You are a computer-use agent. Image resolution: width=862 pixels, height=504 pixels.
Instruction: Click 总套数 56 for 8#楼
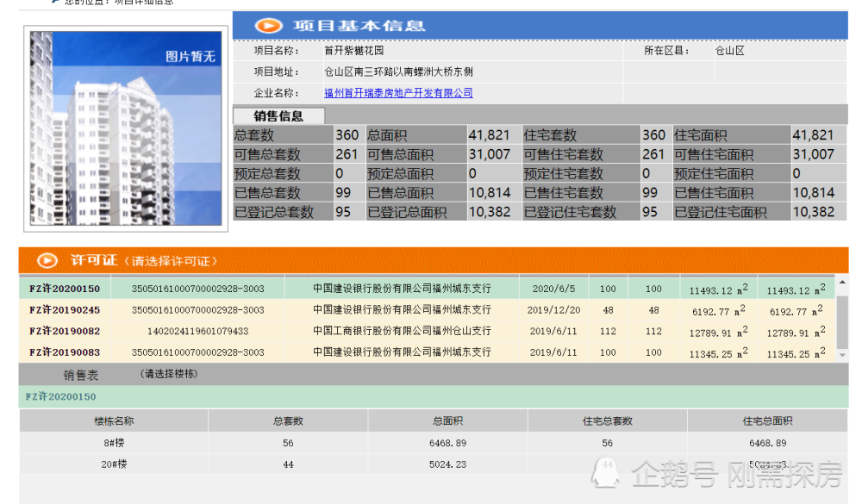point(288,443)
